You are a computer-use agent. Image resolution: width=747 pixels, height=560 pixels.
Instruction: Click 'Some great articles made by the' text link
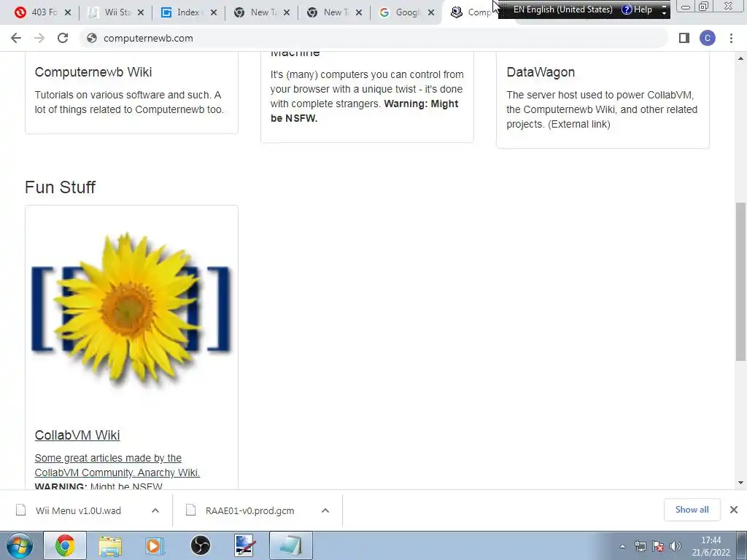(108, 458)
